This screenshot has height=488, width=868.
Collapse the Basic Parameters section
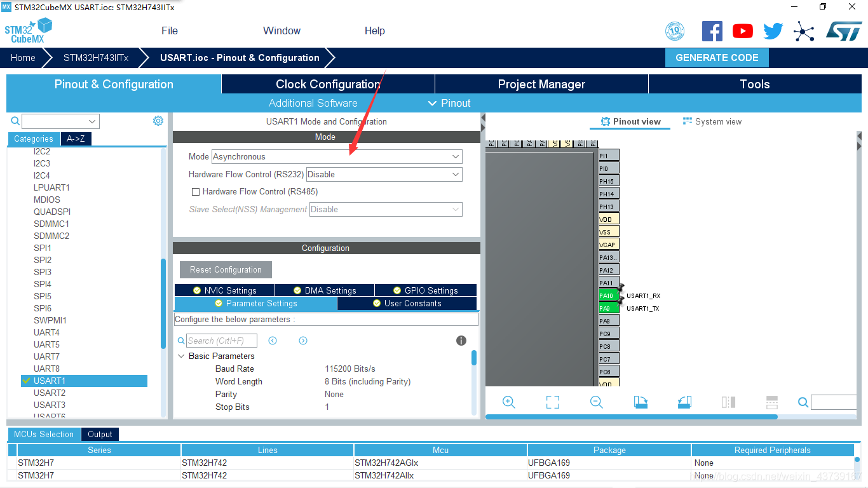pyautogui.click(x=182, y=356)
